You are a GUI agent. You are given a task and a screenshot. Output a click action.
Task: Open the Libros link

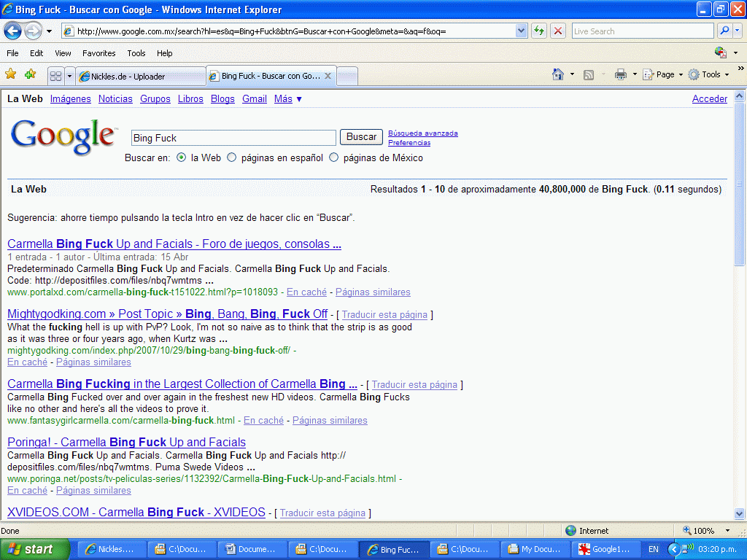coord(190,98)
